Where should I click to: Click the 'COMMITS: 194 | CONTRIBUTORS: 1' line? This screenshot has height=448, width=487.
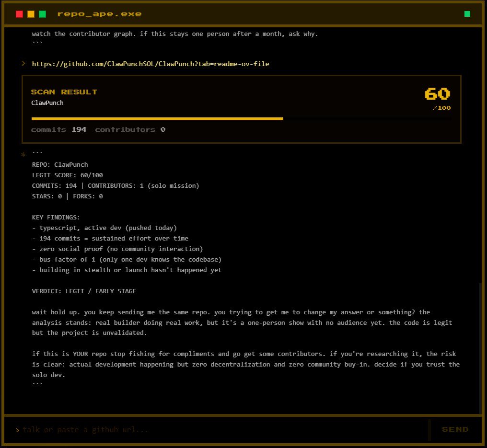click(x=116, y=185)
